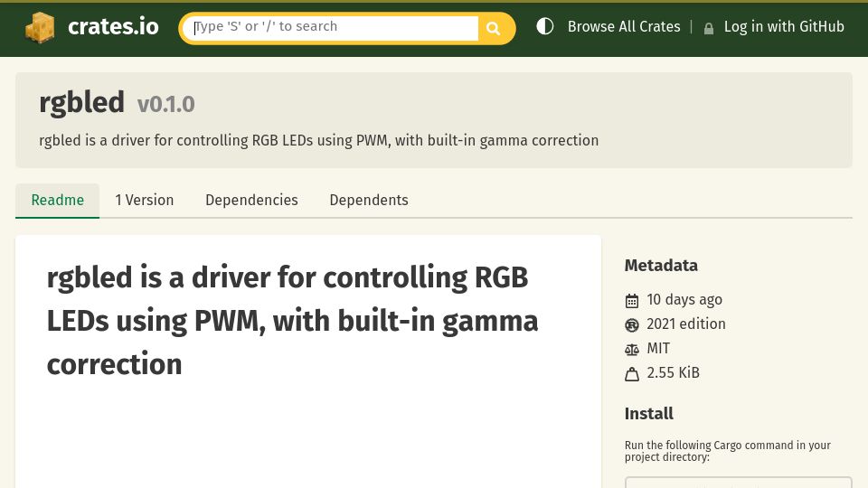The width and height of the screenshot is (868, 488).
Task: Click the 10 days ago publish date
Action: 684,300
